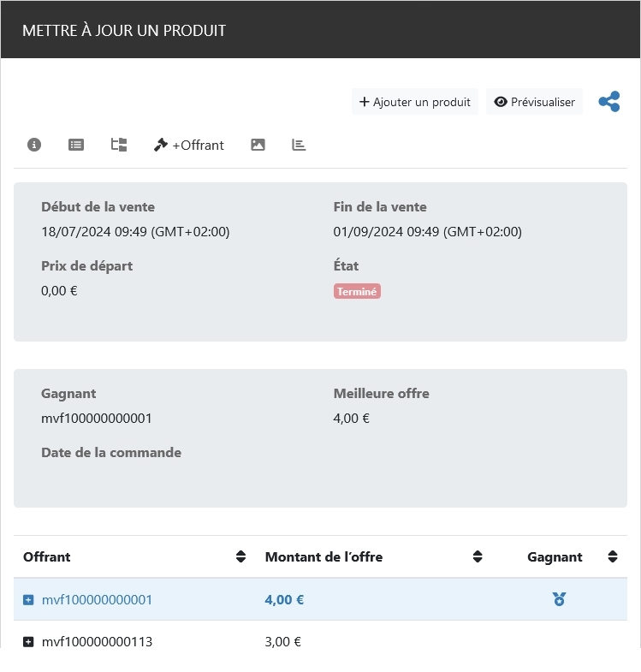The image size is (641, 672).
Task: Click the Ajouter un produit button
Action: click(415, 102)
